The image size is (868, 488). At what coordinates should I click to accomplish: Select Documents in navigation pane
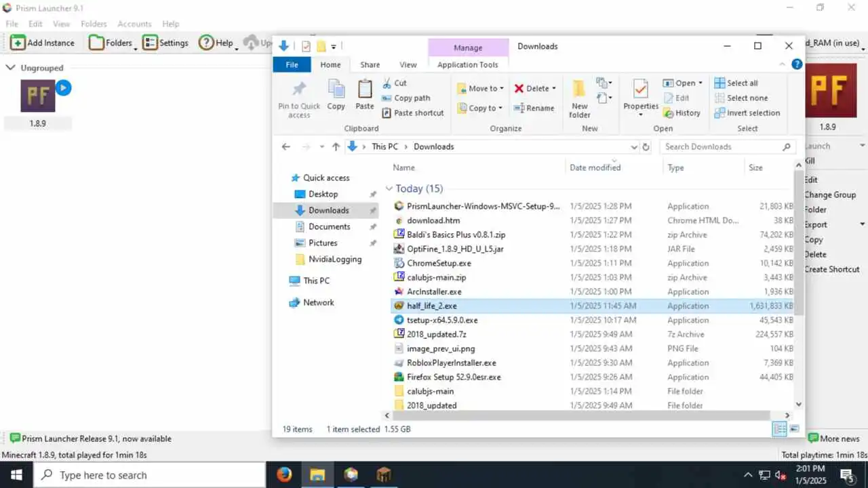coord(329,226)
